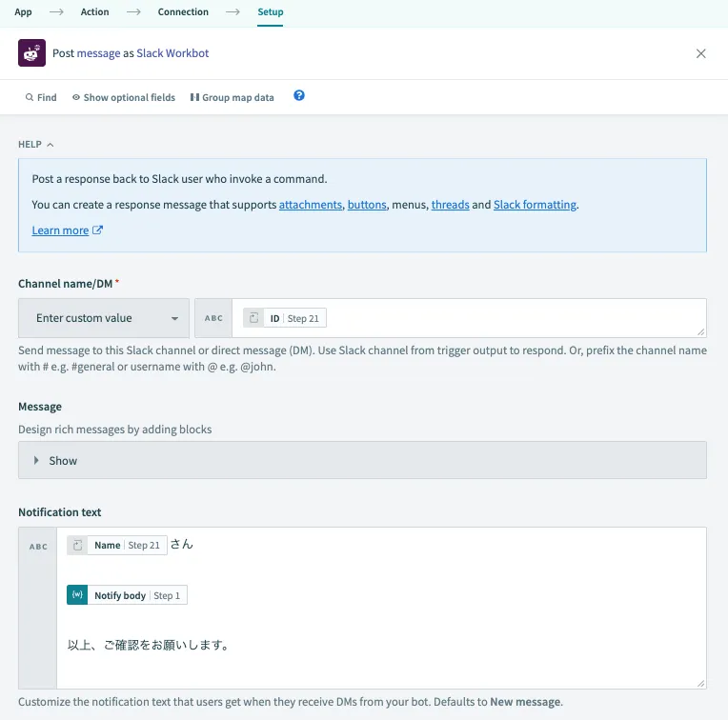
Task: Open the attachments help link
Action: click(310, 205)
